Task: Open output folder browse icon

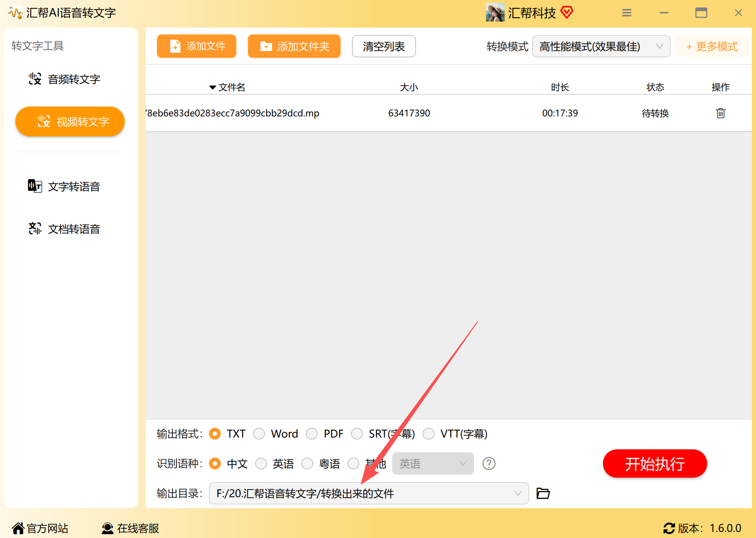Action: pos(543,493)
